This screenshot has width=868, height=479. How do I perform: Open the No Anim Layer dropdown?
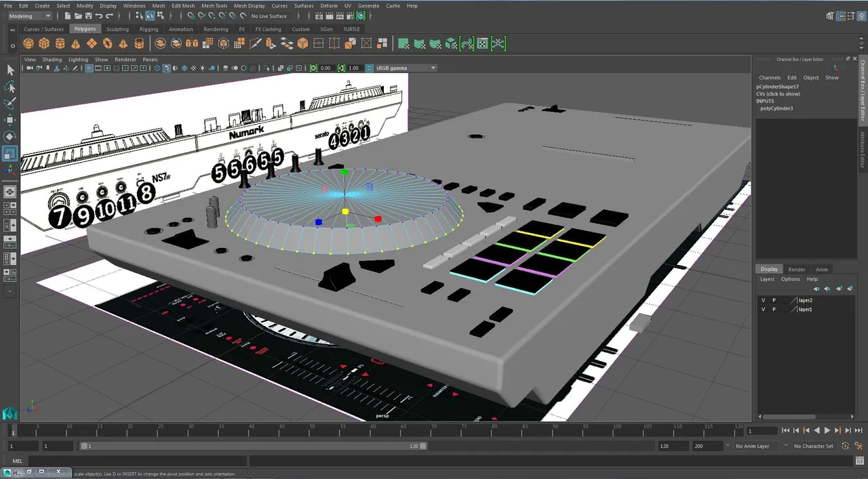(757, 446)
